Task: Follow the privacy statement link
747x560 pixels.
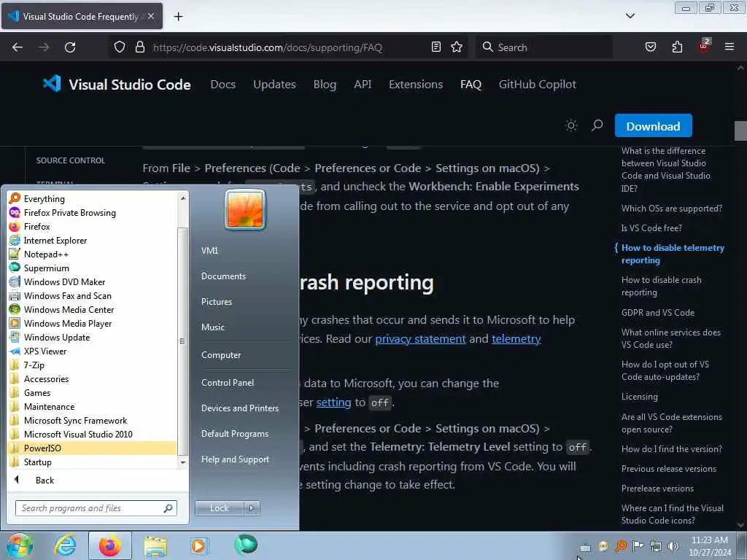Action: [420, 338]
